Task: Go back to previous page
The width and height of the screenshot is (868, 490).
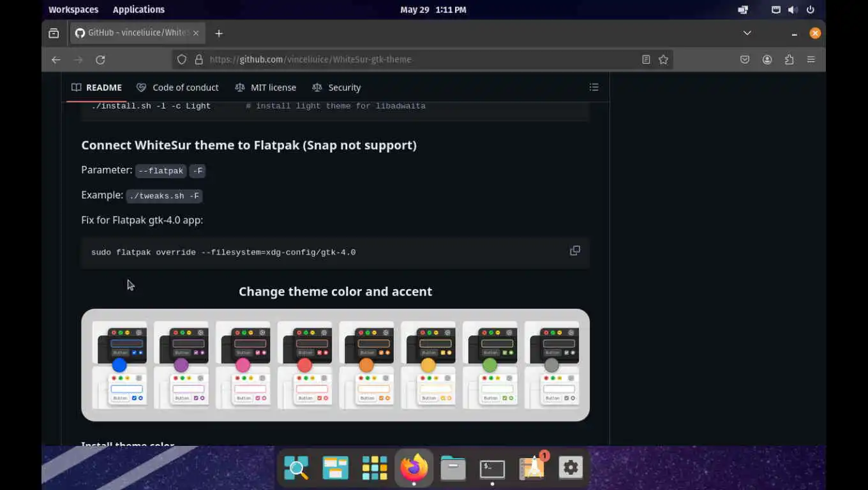Action: click(56, 59)
